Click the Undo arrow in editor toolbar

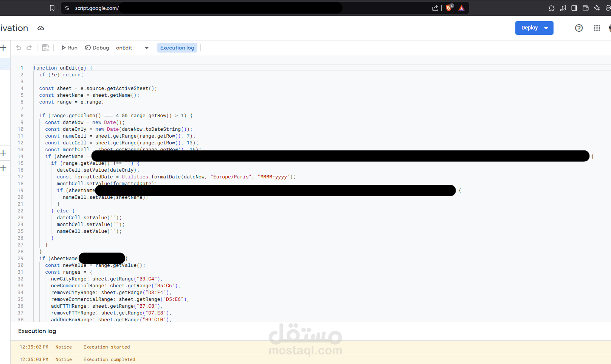point(19,48)
